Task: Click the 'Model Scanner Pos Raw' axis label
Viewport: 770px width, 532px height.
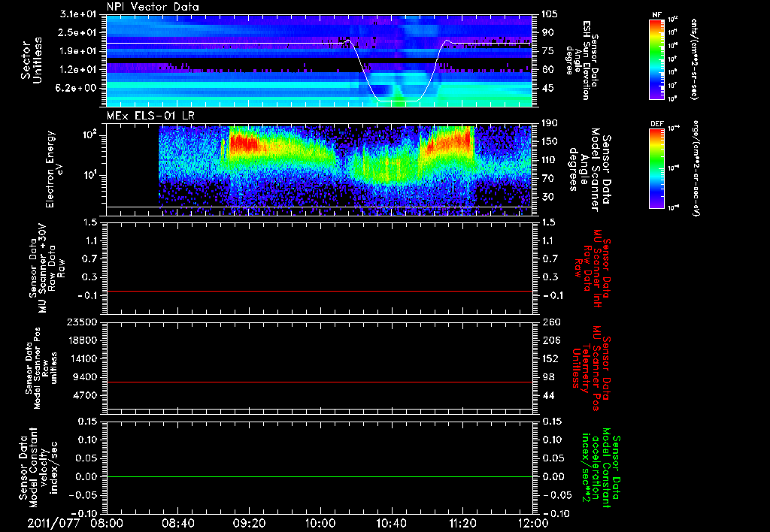Action: pyautogui.click(x=41, y=367)
